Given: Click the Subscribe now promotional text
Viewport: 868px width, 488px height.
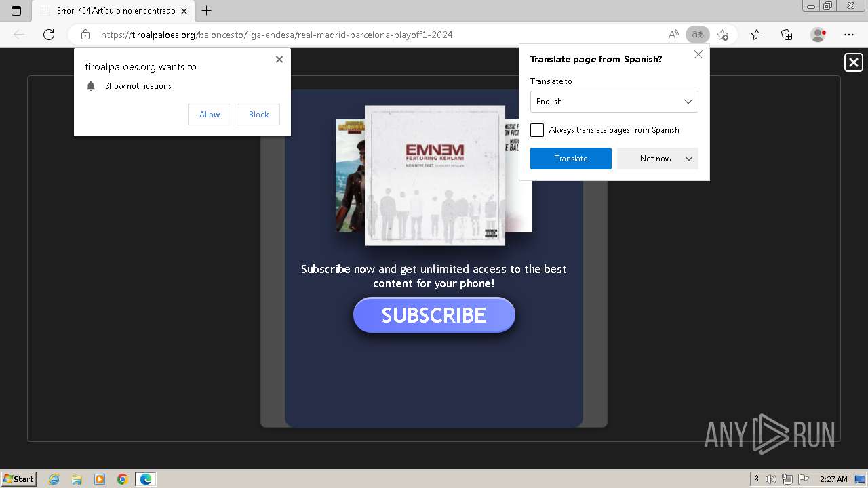Looking at the screenshot, I should point(434,276).
